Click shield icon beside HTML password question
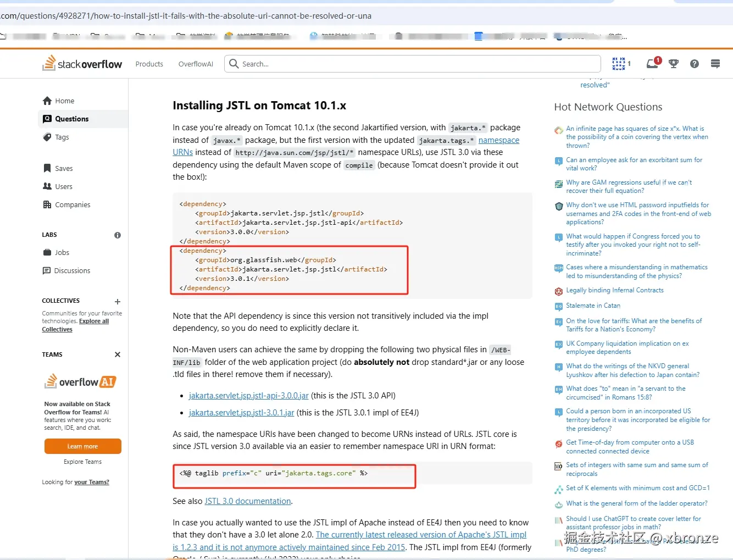 pyautogui.click(x=558, y=206)
